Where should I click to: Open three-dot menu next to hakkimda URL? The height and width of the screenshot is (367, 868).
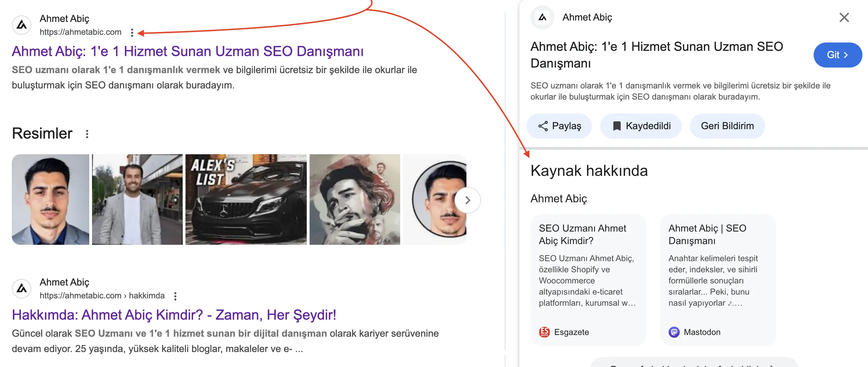click(x=175, y=296)
